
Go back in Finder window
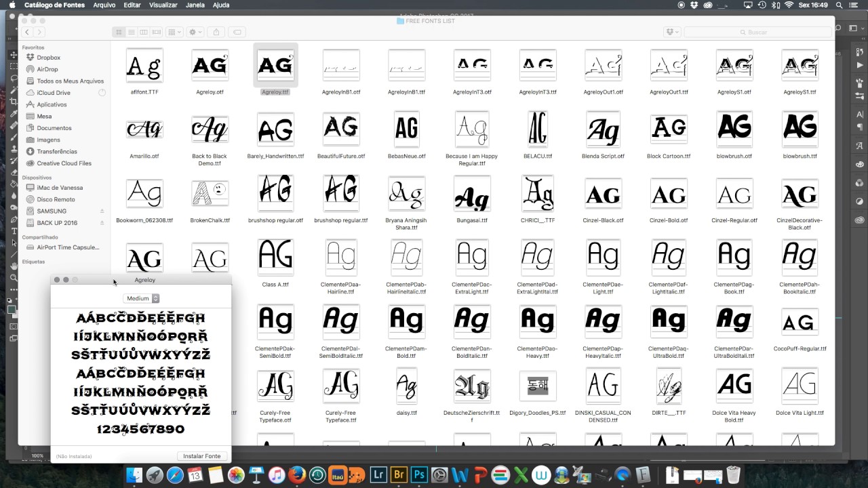click(26, 32)
